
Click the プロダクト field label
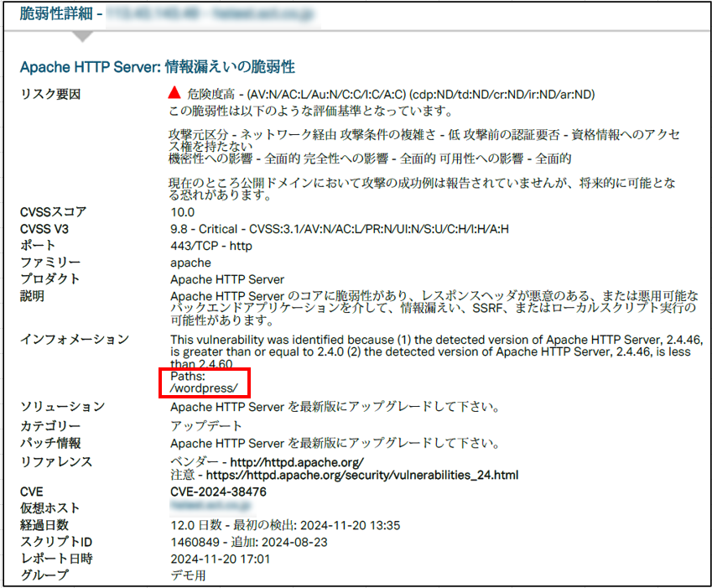tap(50, 279)
